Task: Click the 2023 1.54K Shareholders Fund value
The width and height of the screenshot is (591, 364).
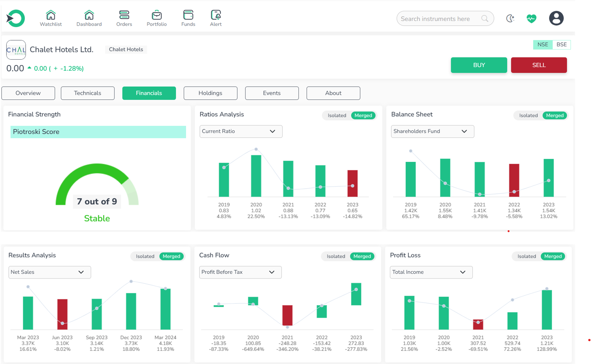Action: [549, 211]
